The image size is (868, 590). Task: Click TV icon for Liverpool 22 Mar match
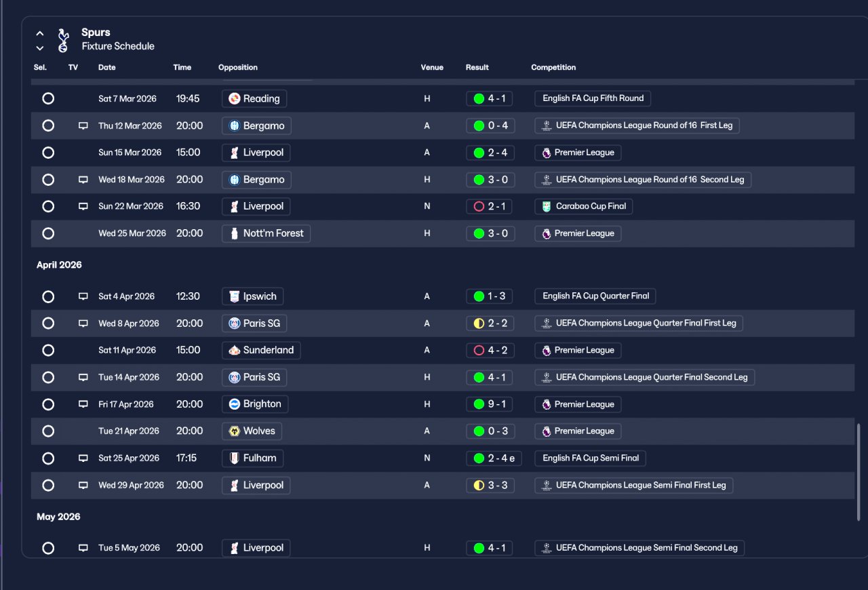point(83,206)
